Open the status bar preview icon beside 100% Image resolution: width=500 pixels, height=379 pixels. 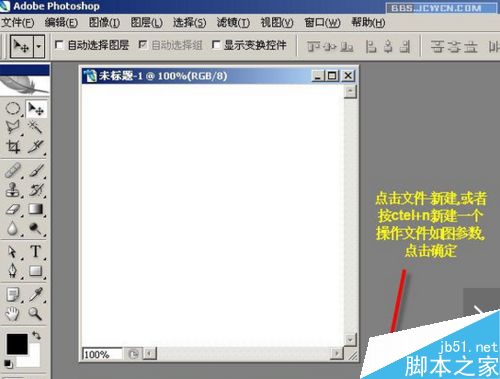coord(133,354)
